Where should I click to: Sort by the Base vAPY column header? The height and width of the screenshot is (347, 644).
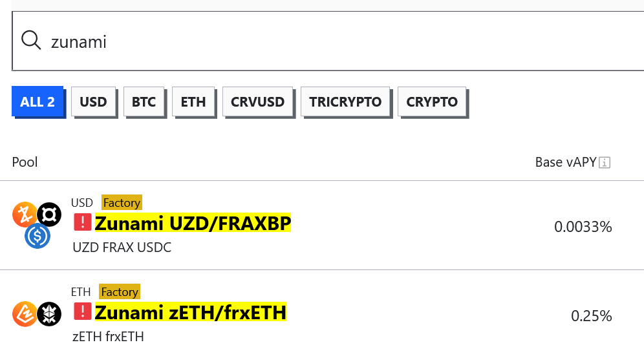(565, 162)
